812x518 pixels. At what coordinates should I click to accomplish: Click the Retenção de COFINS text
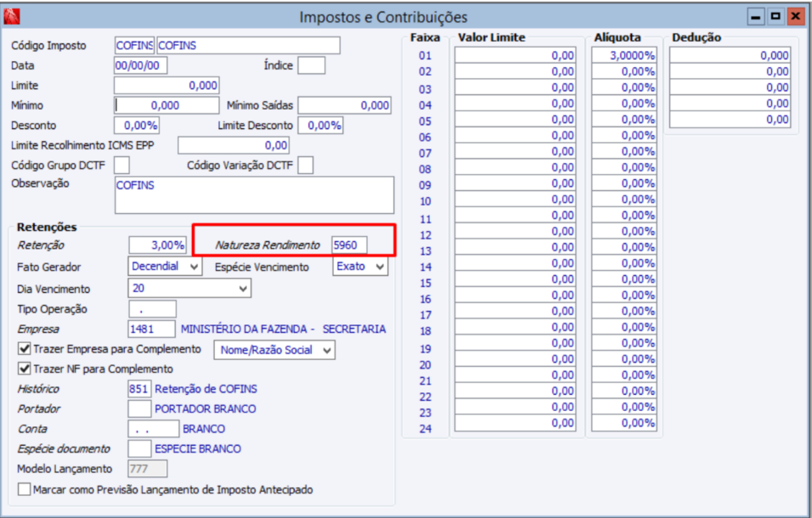[206, 389]
